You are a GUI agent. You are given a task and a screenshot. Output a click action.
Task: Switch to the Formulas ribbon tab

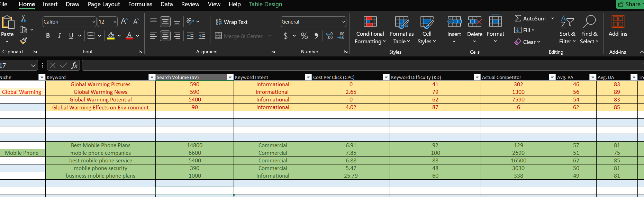click(x=140, y=4)
